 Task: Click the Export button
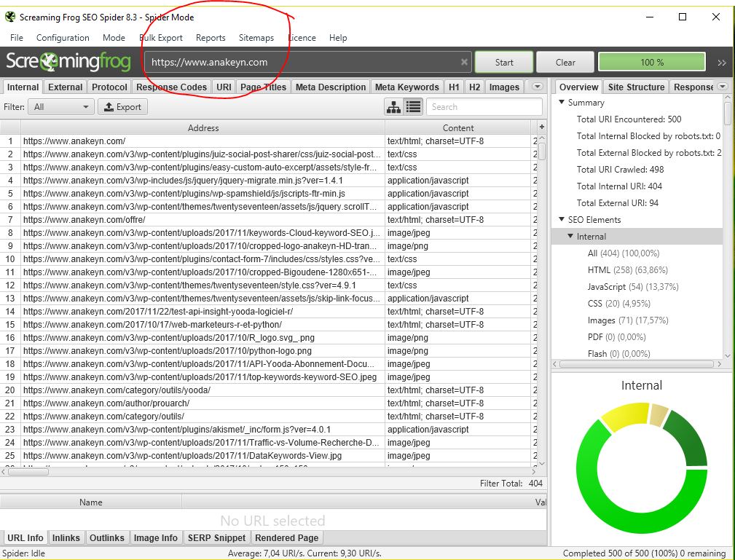click(x=123, y=107)
